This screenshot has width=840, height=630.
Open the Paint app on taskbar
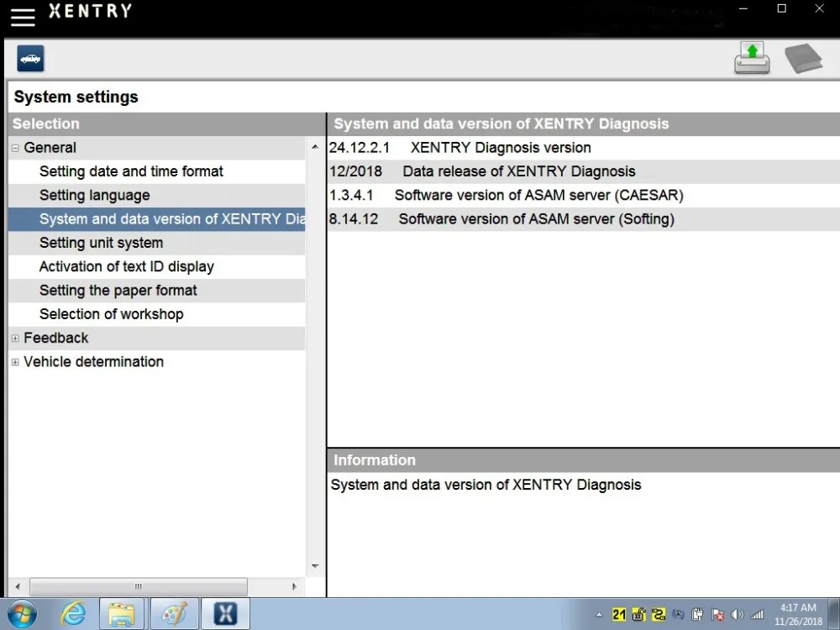tap(175, 614)
